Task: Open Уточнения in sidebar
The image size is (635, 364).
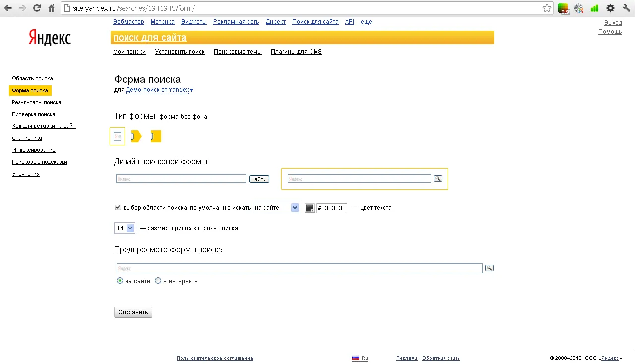Action: [x=26, y=174]
